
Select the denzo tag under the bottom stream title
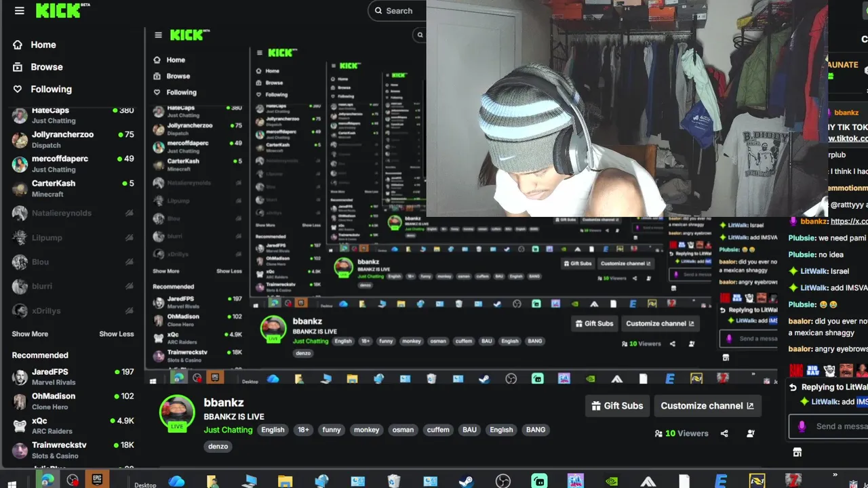(x=218, y=446)
